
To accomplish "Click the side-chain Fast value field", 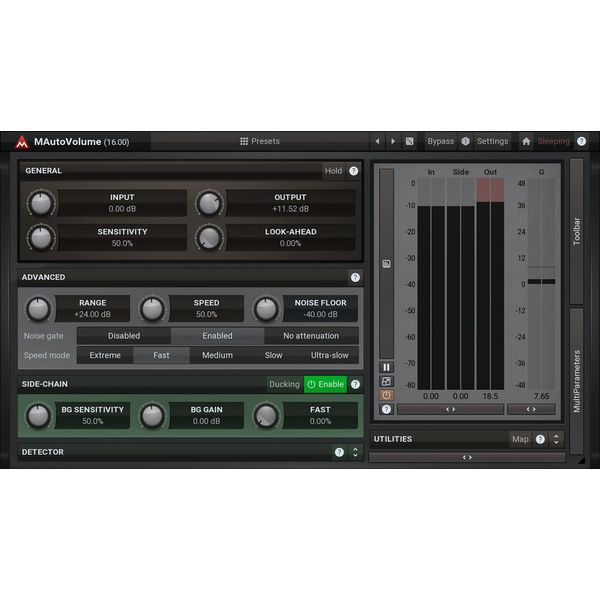I will (x=321, y=416).
